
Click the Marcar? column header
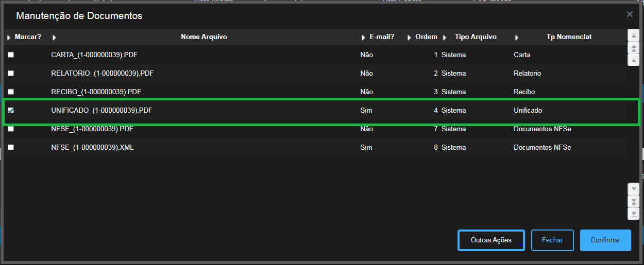28,37
